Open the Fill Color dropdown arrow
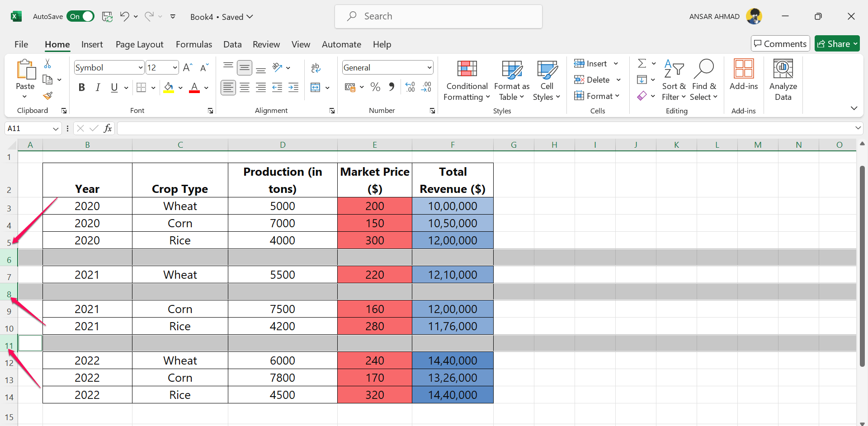This screenshot has width=868, height=426. [x=180, y=87]
